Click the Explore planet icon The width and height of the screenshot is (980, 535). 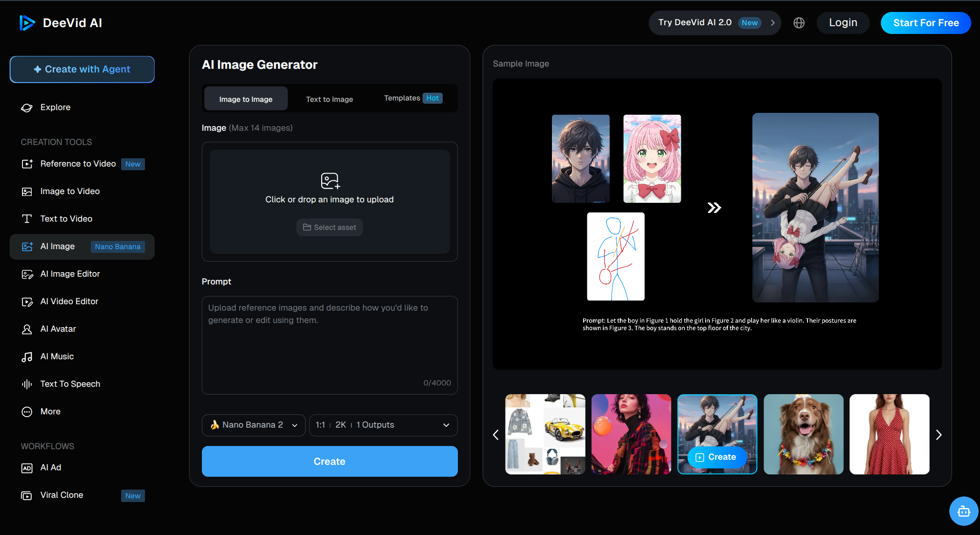(27, 107)
